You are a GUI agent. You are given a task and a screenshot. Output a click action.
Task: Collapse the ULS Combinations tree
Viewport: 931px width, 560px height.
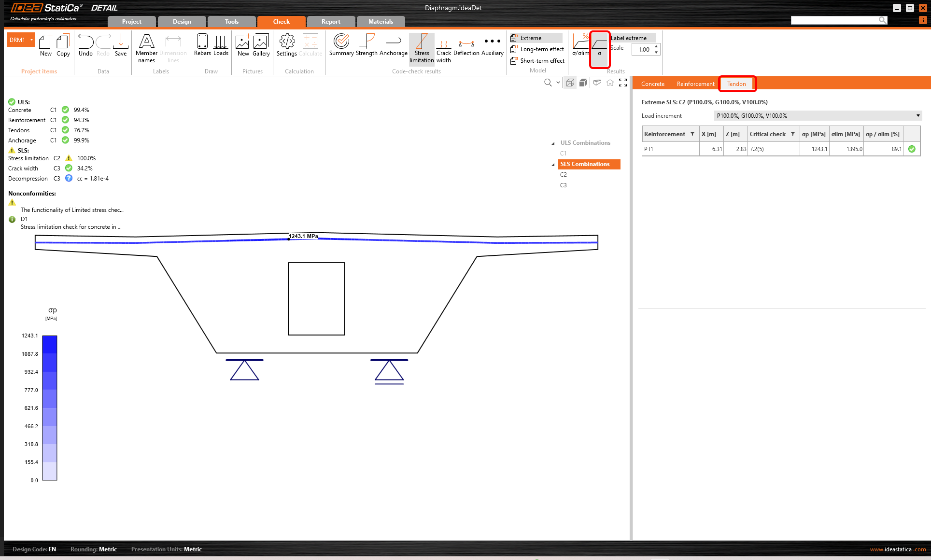point(553,143)
